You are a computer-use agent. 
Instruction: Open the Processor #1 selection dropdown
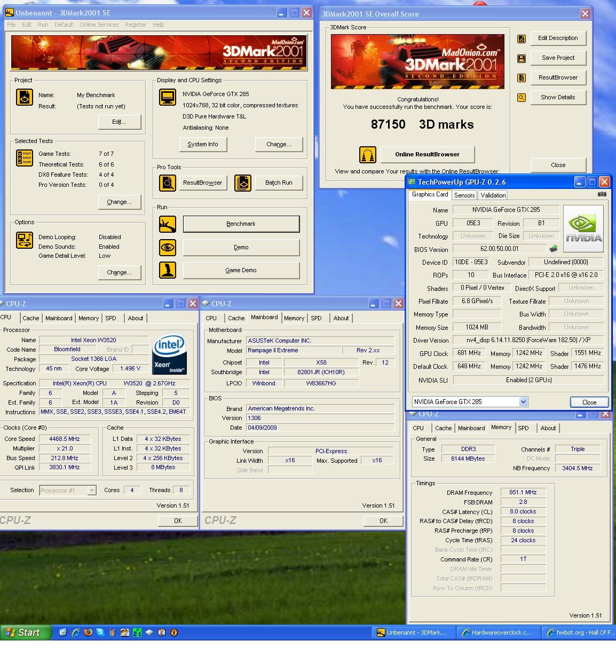point(92,491)
